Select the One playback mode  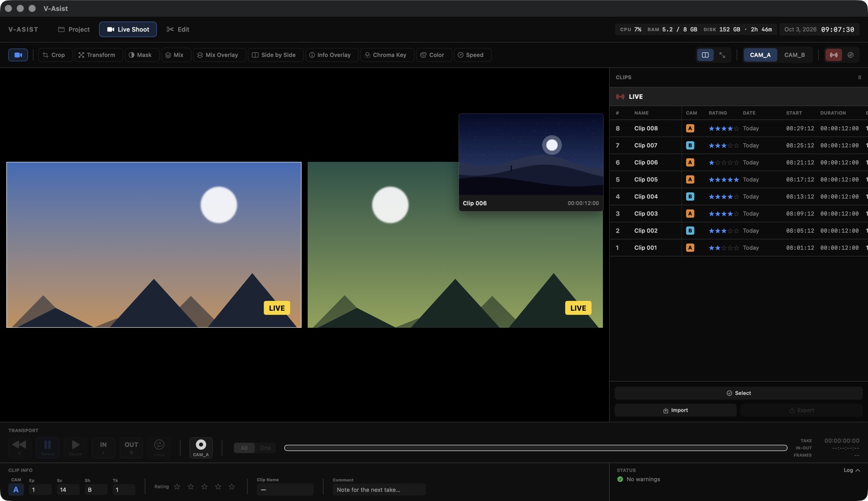pos(265,448)
